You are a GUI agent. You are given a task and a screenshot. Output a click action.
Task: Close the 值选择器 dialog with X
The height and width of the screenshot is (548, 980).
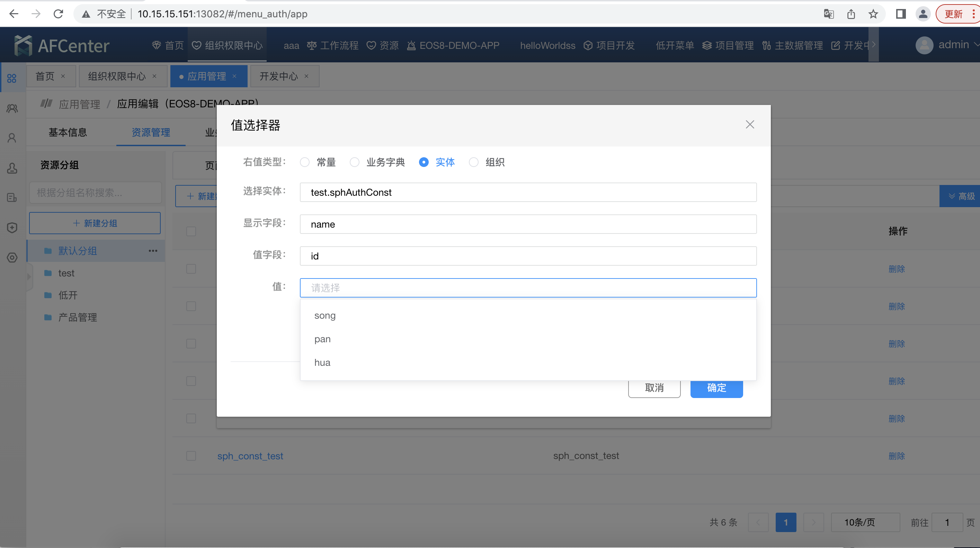click(749, 124)
